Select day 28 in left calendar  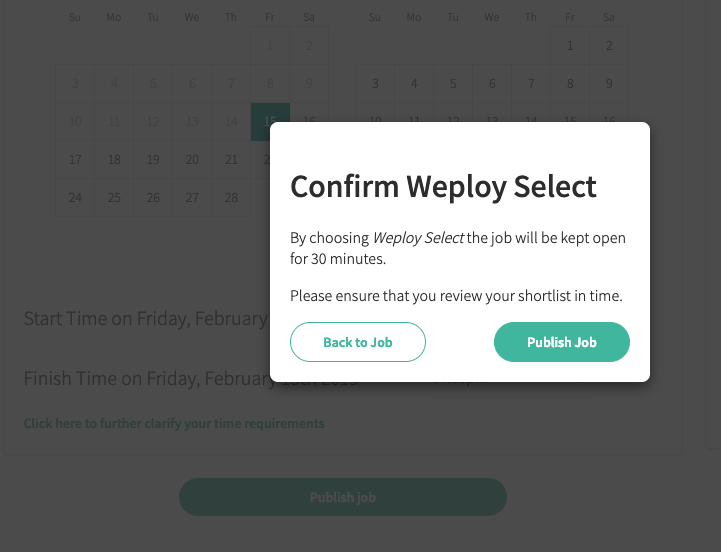pyautogui.click(x=231, y=198)
